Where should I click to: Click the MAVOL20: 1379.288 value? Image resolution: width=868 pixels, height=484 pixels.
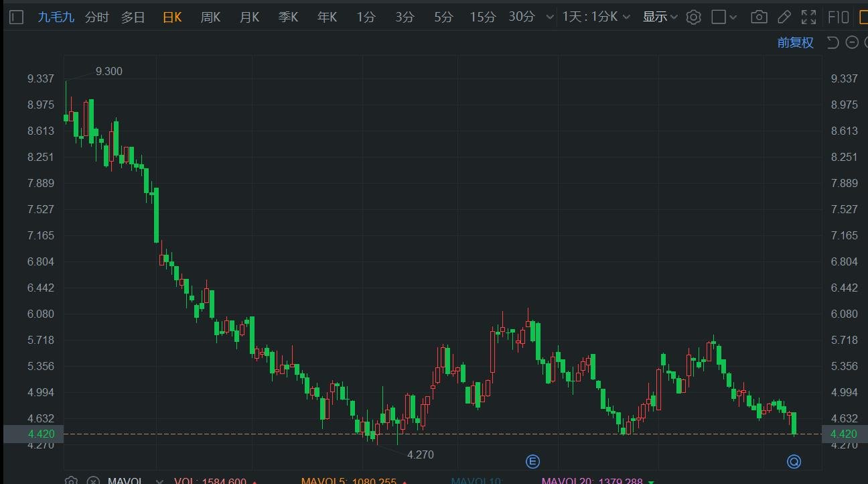coord(592,481)
